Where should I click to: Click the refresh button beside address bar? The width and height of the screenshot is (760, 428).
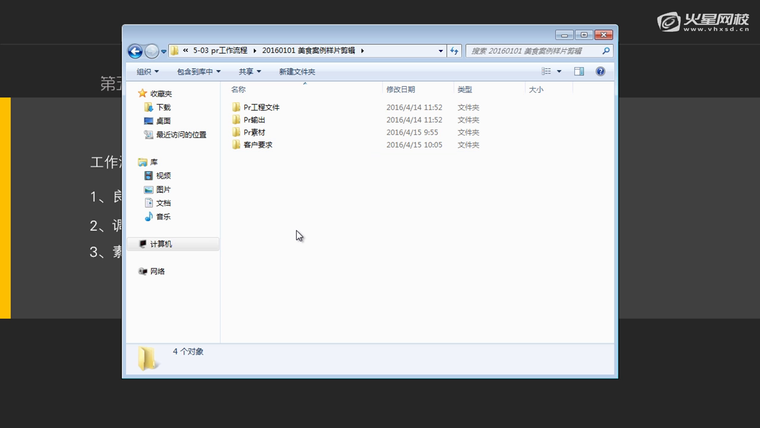click(x=454, y=51)
